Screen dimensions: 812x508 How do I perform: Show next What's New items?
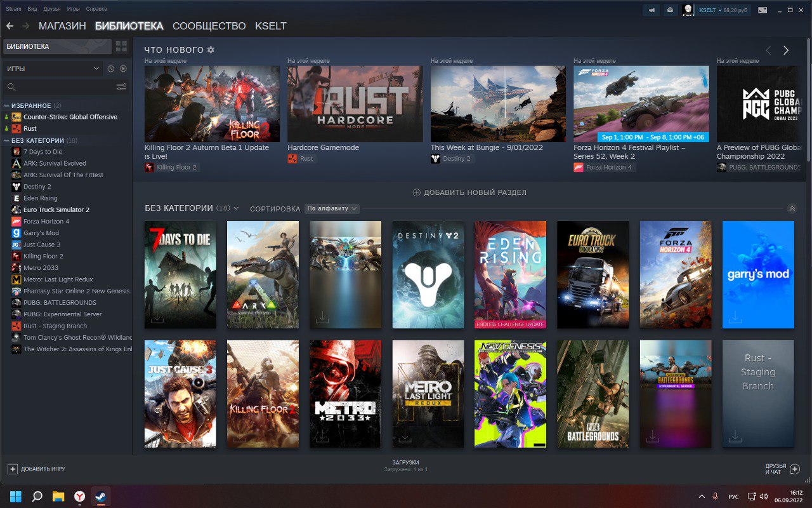point(786,50)
